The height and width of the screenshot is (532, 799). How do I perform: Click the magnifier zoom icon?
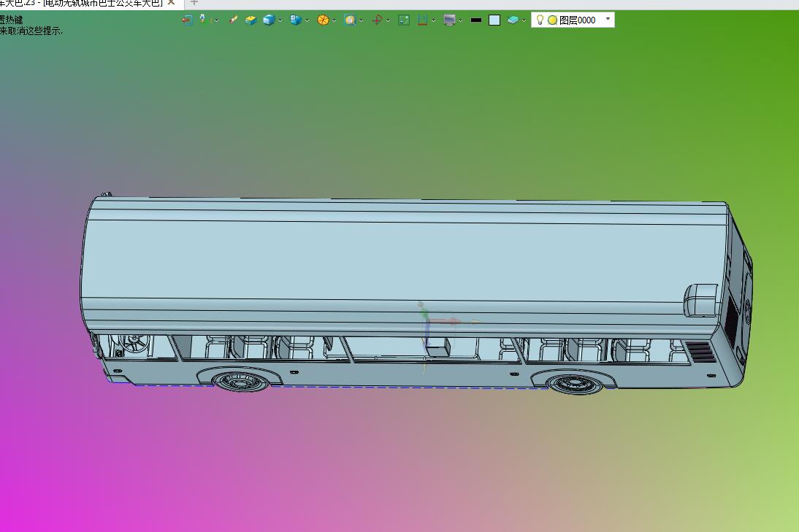click(350, 20)
